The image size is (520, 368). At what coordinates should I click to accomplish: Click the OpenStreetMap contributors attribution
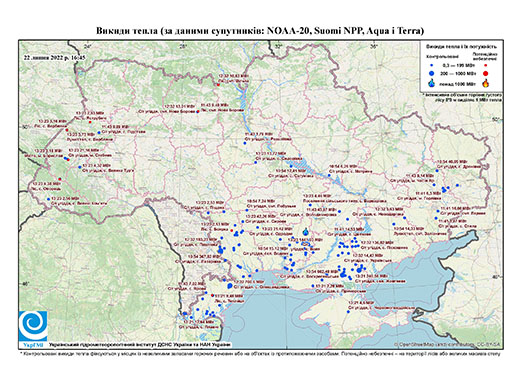tap(447, 344)
